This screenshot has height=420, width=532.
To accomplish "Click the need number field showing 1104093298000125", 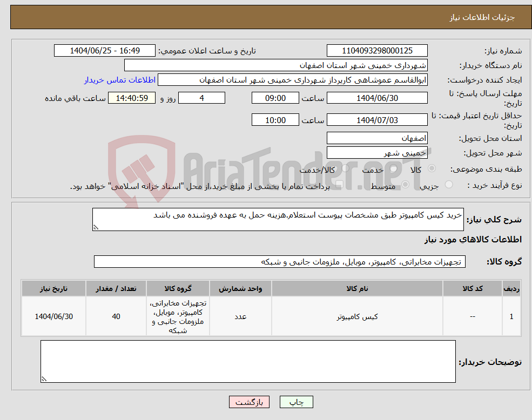I will [x=376, y=50].
